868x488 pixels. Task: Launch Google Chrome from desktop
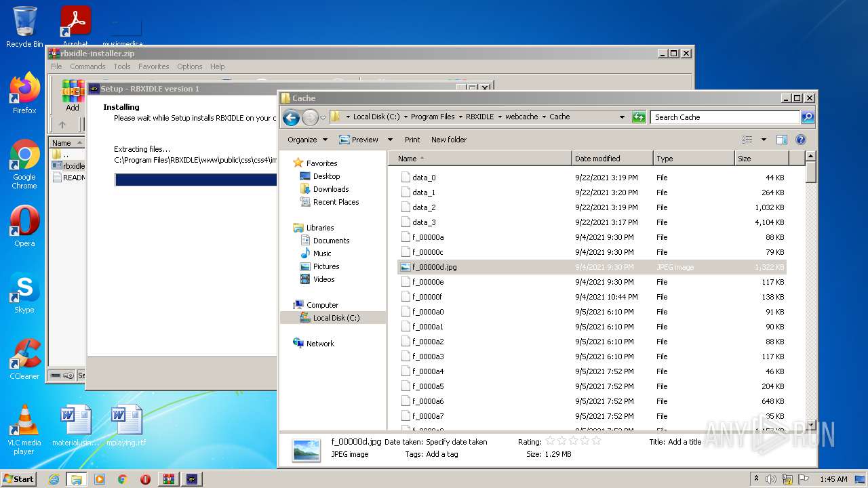pyautogui.click(x=24, y=165)
